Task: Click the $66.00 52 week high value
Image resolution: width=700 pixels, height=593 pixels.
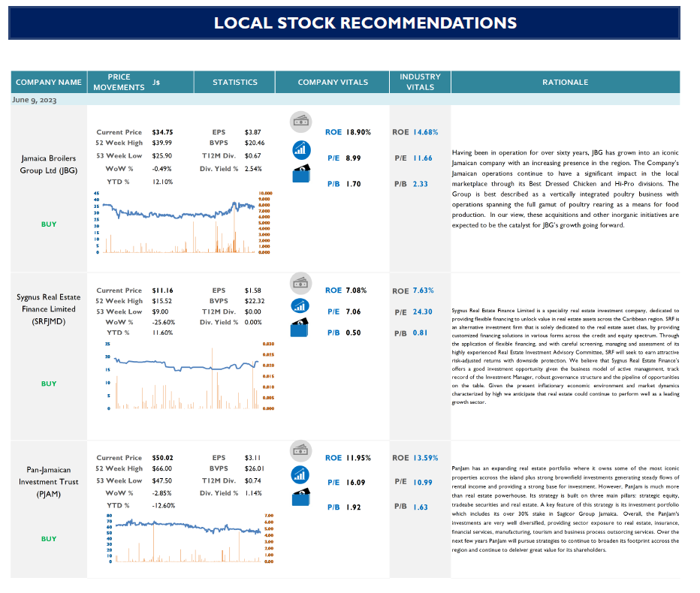Action: click(161, 468)
